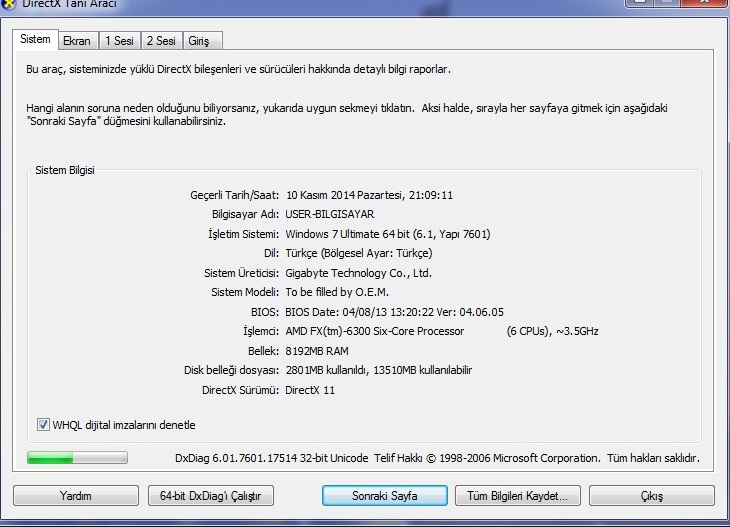Click the 8192MB RAM value
The image size is (730, 527).
(x=317, y=351)
